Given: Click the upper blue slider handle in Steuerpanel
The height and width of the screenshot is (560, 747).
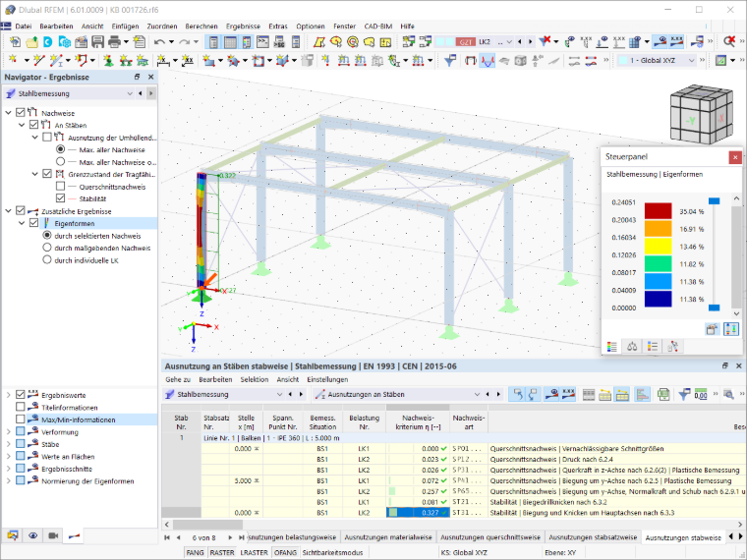Looking at the screenshot, I should [x=714, y=201].
